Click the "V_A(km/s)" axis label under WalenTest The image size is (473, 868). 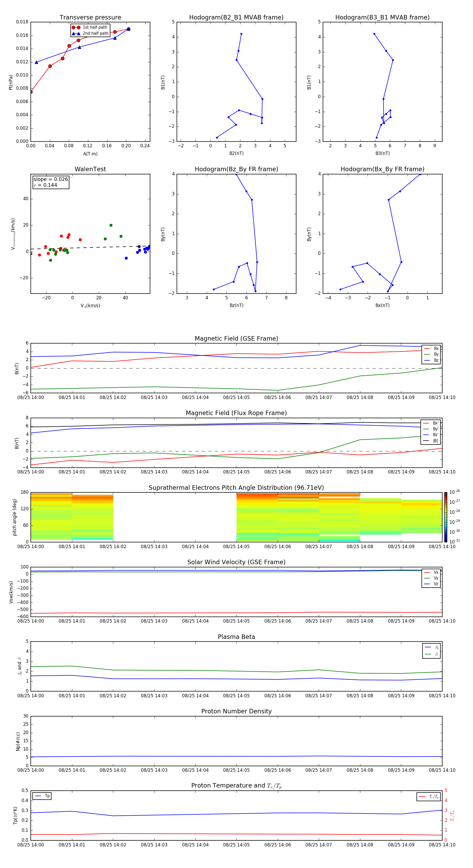click(90, 306)
